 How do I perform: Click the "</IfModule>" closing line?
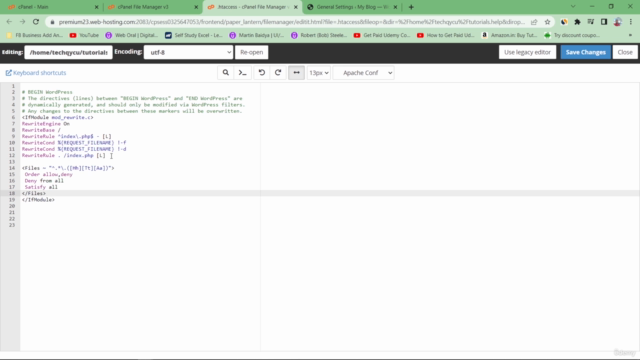pos(38,200)
